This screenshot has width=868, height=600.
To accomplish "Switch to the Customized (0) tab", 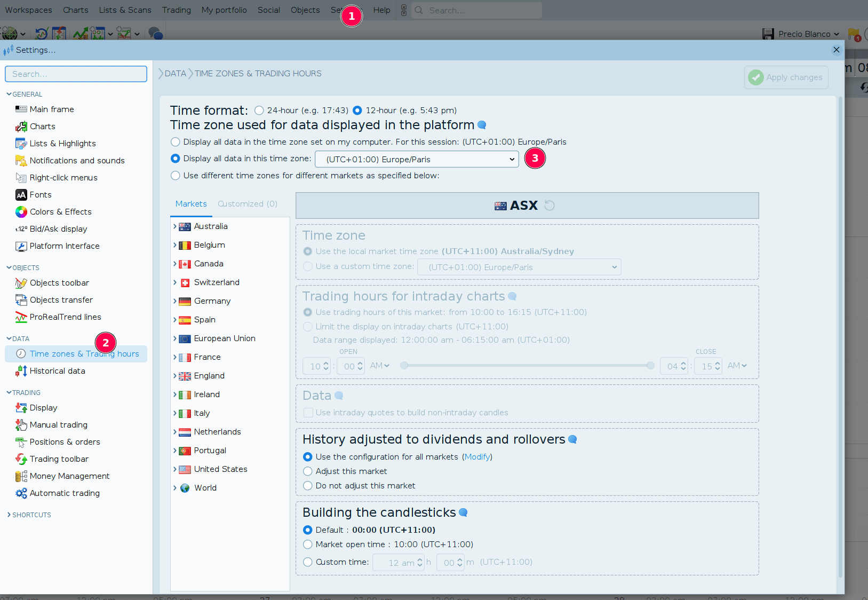I will (x=248, y=204).
